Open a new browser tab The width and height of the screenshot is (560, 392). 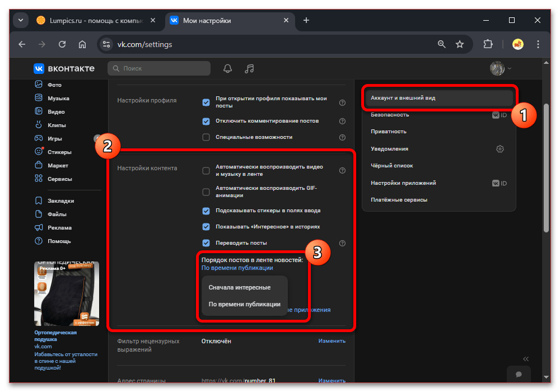click(x=306, y=20)
